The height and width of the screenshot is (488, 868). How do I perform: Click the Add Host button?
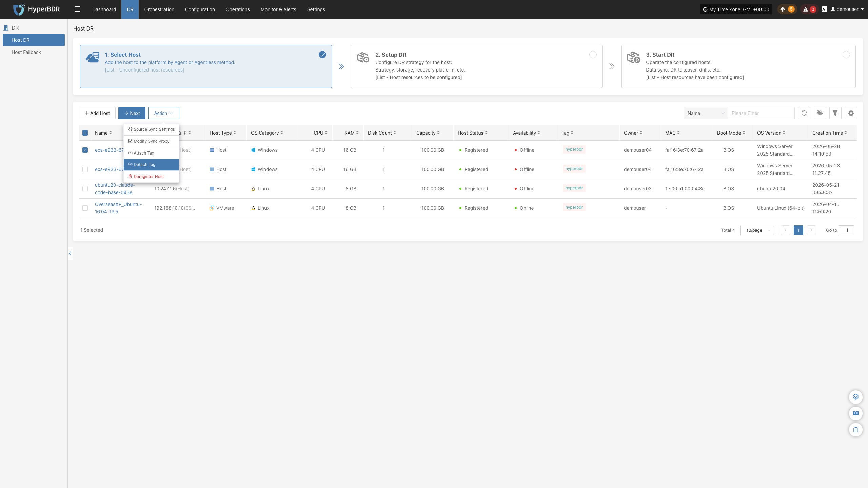pos(97,113)
